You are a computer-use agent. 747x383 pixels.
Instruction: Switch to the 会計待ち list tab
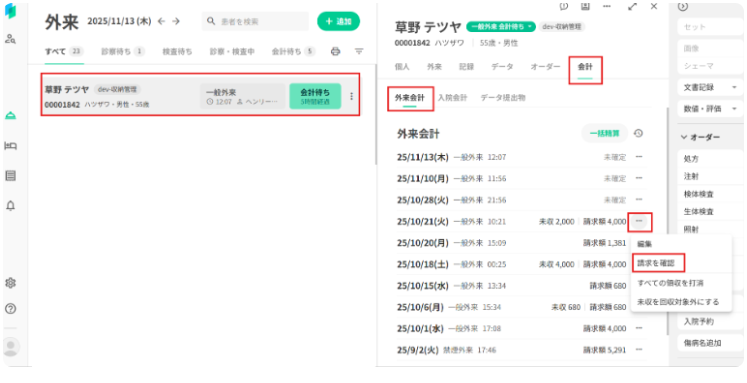tap(293, 51)
